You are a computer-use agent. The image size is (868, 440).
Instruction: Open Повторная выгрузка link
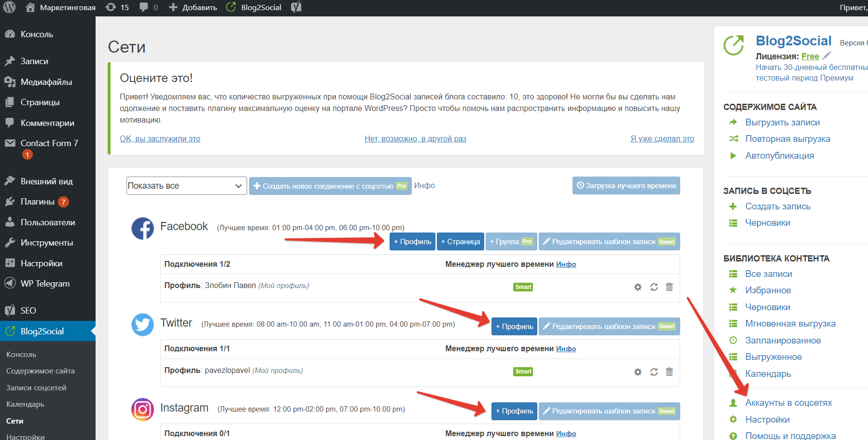(x=788, y=139)
